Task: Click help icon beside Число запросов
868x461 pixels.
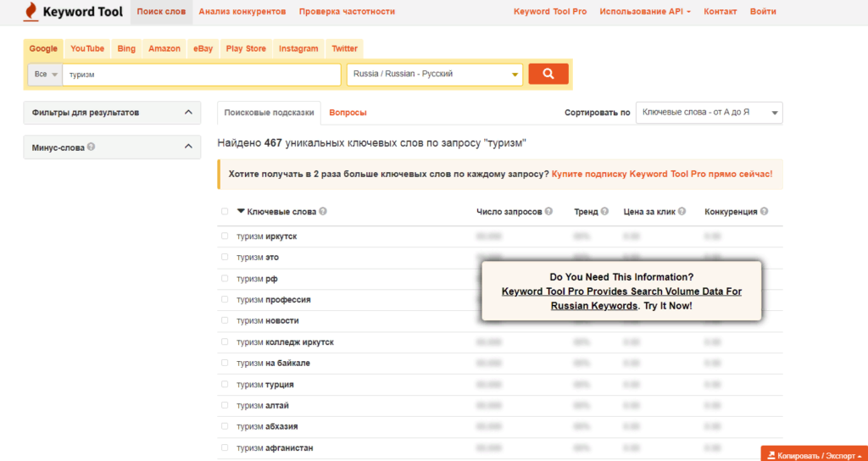Action: tap(548, 211)
